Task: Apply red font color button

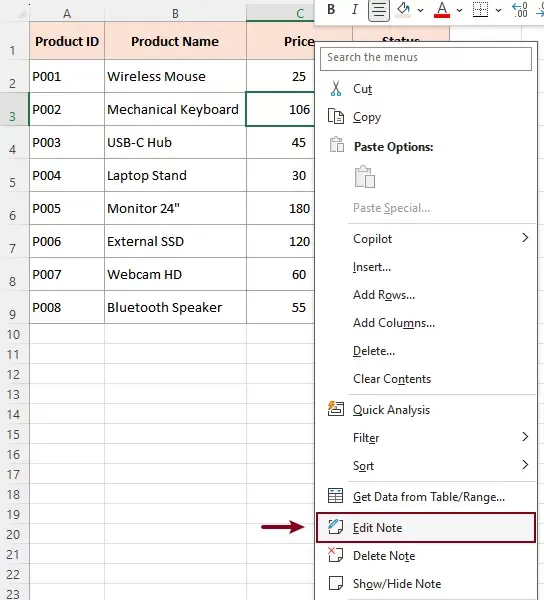Action: pos(442,10)
